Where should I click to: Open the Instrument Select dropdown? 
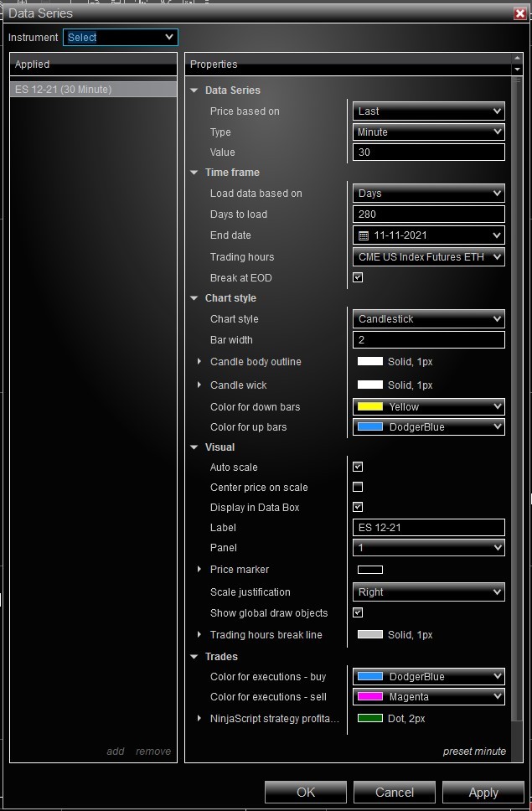pyautogui.click(x=121, y=37)
